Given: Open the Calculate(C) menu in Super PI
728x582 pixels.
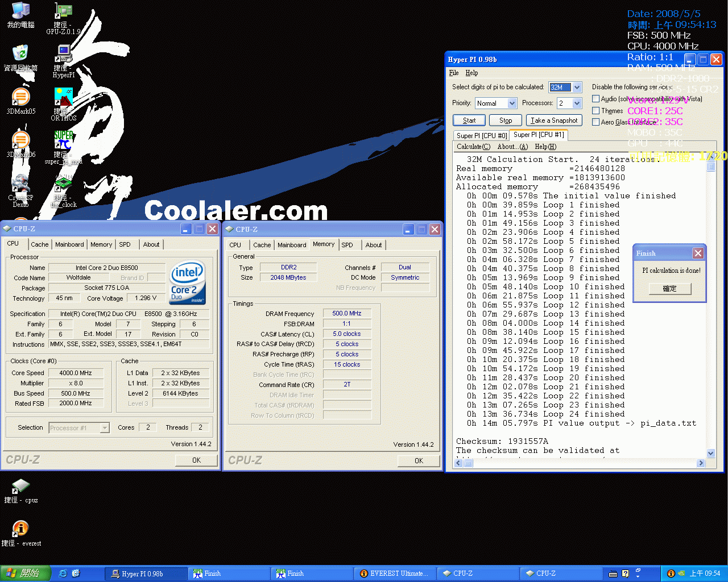Looking at the screenshot, I should point(473,147).
